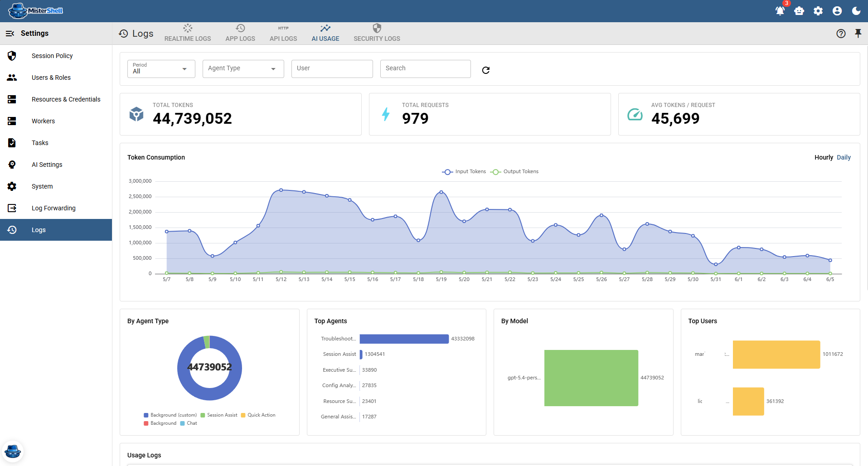Open the AI robot assistant icon
Image resolution: width=868 pixels, height=466 pixels.
tap(799, 11)
